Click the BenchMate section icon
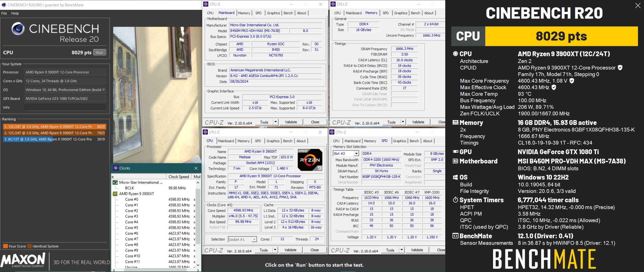The width and height of the screenshot is (644, 272). [x=455, y=236]
